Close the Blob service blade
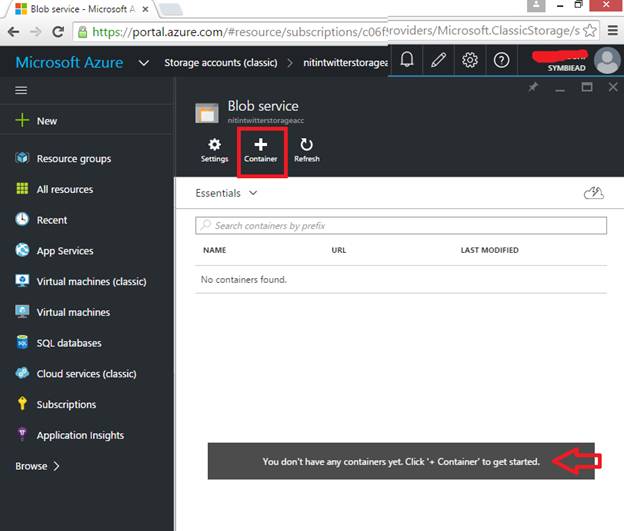 coord(613,87)
